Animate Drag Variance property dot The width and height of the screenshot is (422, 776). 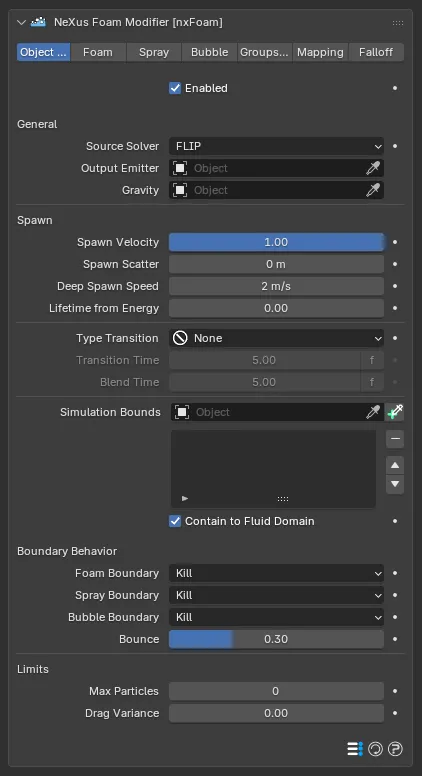pyautogui.click(x=395, y=713)
